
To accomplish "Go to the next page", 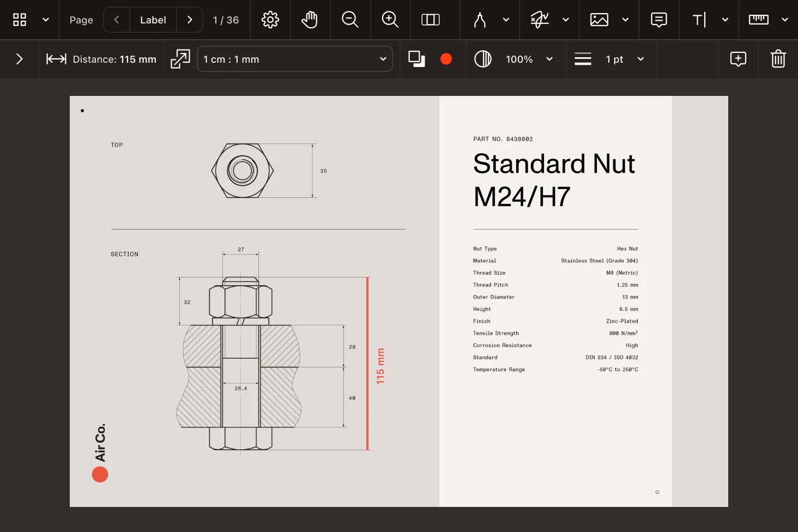I will coord(190,20).
